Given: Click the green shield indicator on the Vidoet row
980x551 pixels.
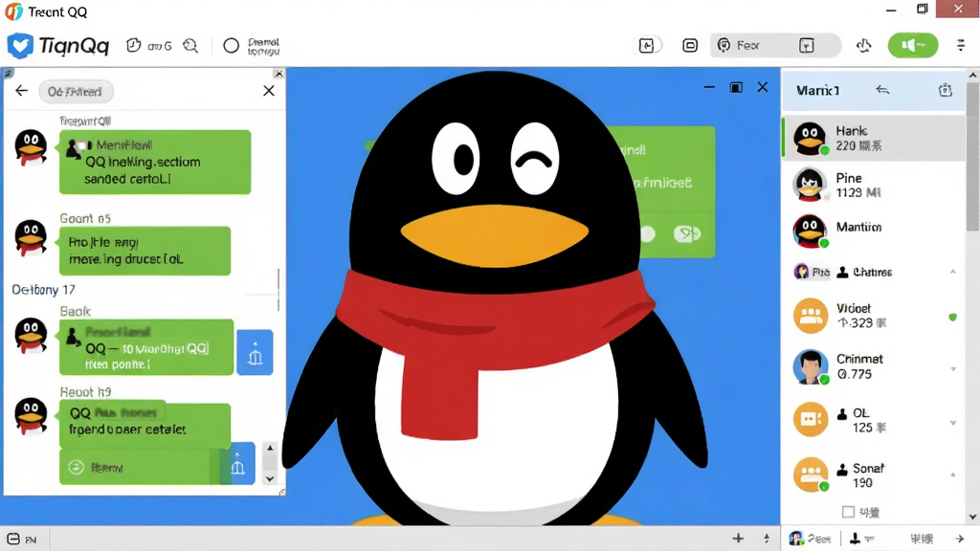Looking at the screenshot, I should pyautogui.click(x=952, y=318).
